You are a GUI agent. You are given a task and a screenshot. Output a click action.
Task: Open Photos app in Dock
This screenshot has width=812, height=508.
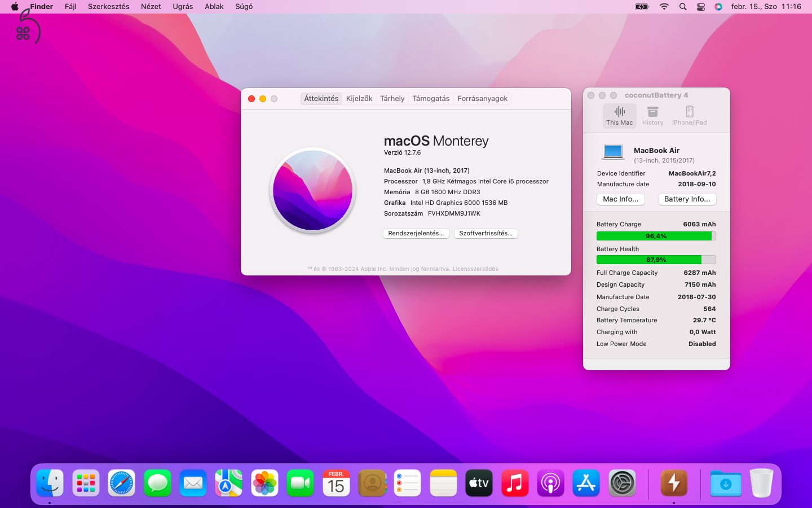[264, 483]
